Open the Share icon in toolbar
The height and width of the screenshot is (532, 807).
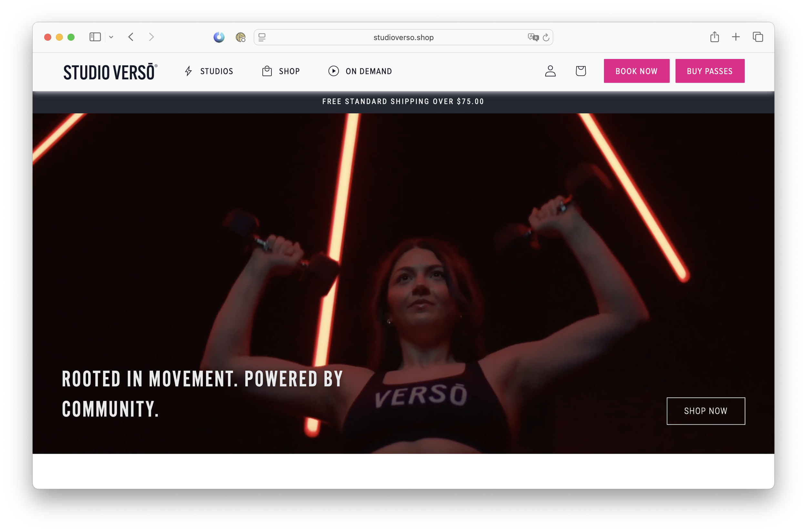click(714, 37)
